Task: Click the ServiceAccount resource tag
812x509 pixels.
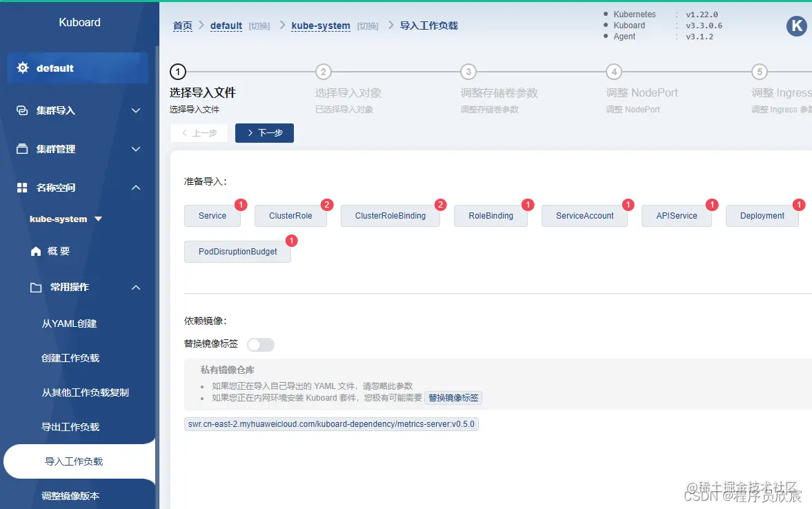Action: click(x=584, y=216)
